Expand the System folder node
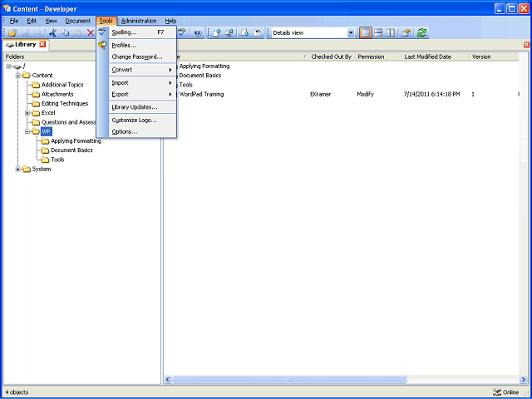532x399 pixels. [x=18, y=169]
